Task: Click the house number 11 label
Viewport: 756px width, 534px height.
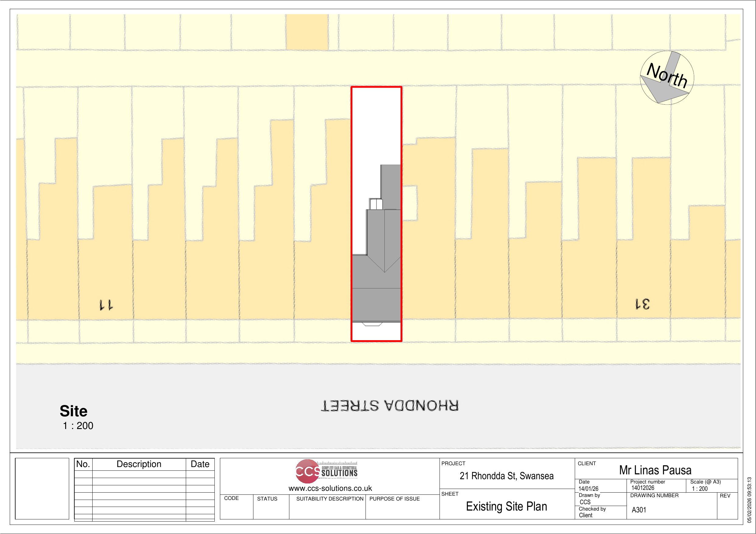Action: pyautogui.click(x=106, y=305)
